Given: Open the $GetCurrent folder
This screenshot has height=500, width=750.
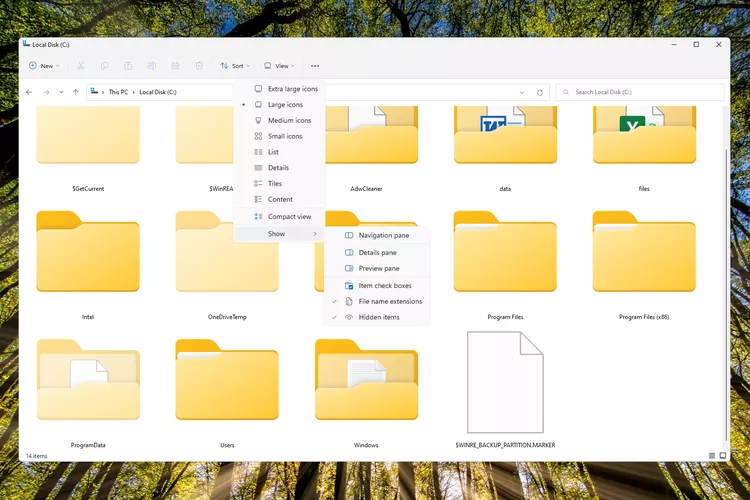Looking at the screenshot, I should coord(88,148).
